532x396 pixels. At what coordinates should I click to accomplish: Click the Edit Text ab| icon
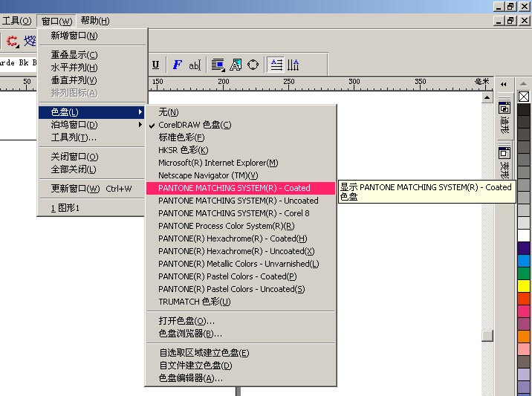coord(195,65)
